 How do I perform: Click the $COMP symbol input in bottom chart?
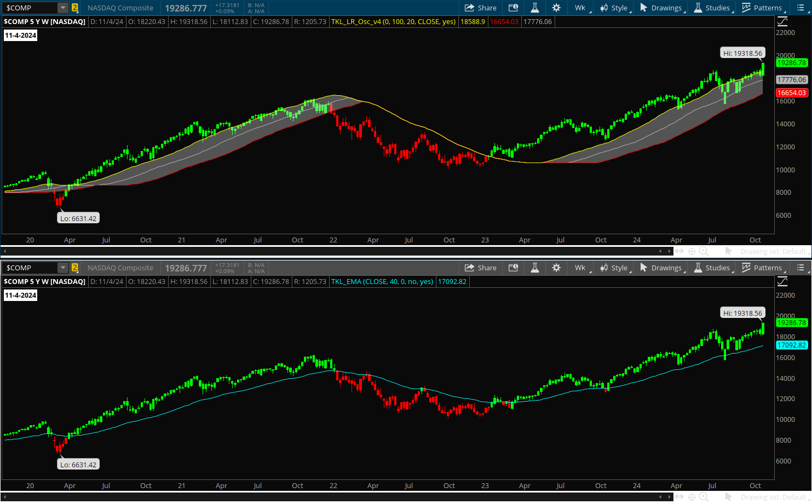coord(30,268)
